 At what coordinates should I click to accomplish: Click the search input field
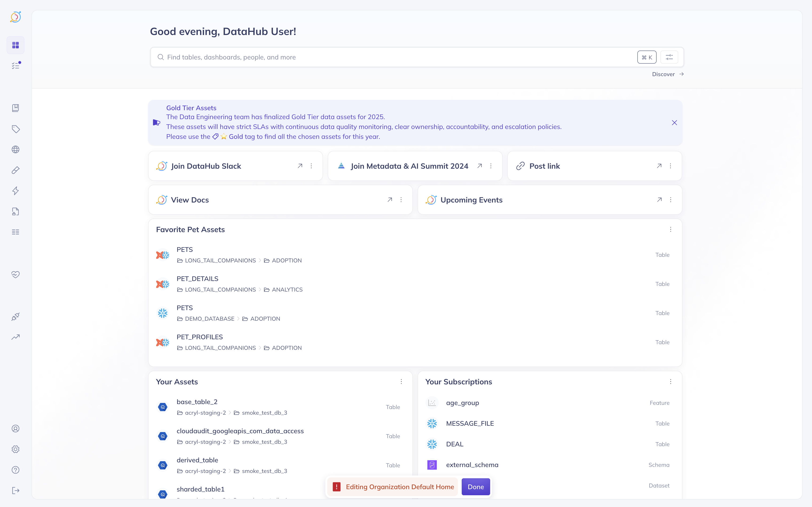(396, 57)
